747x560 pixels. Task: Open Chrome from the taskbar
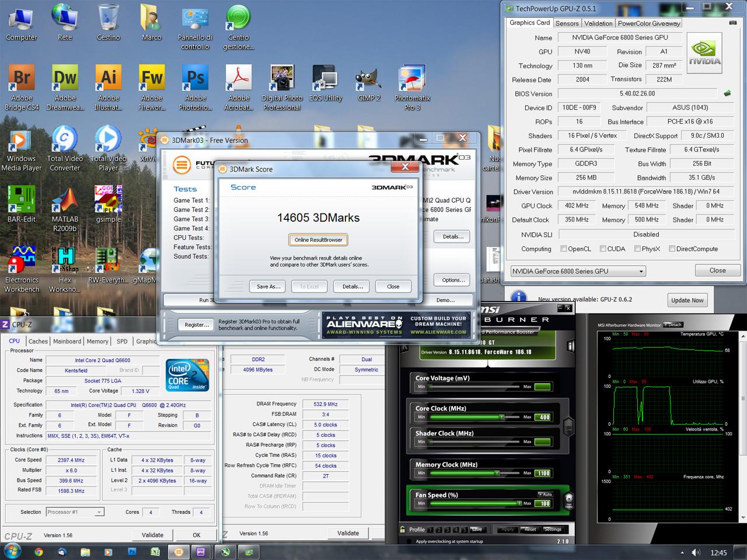pyautogui.click(x=39, y=551)
